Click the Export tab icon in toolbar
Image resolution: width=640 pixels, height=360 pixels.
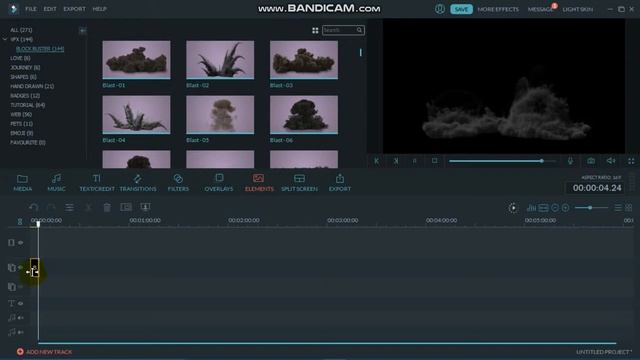point(340,182)
